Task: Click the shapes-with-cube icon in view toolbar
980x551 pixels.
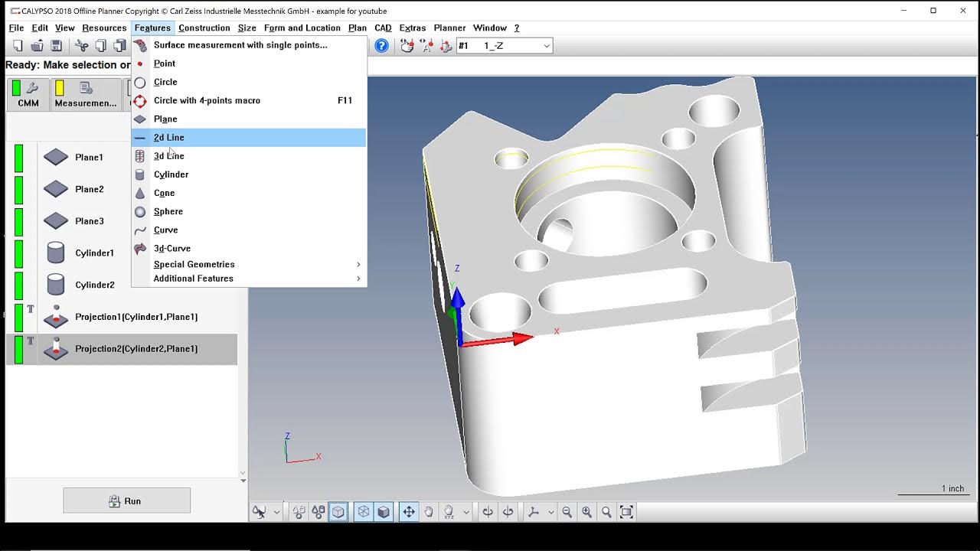Action: coord(299,512)
